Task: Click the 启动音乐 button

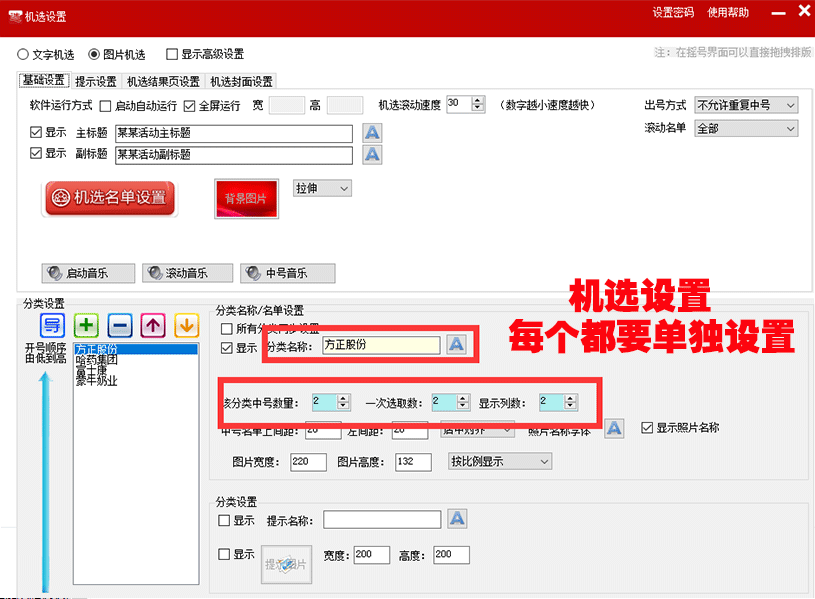Action: click(x=76, y=273)
